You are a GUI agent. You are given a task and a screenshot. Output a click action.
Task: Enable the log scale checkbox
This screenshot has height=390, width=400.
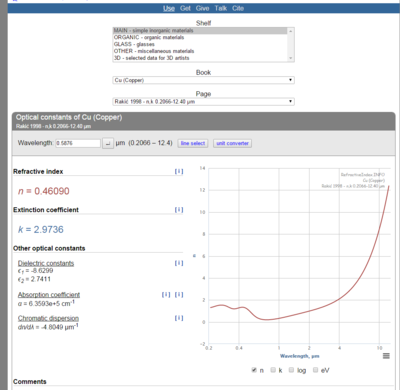291,370
